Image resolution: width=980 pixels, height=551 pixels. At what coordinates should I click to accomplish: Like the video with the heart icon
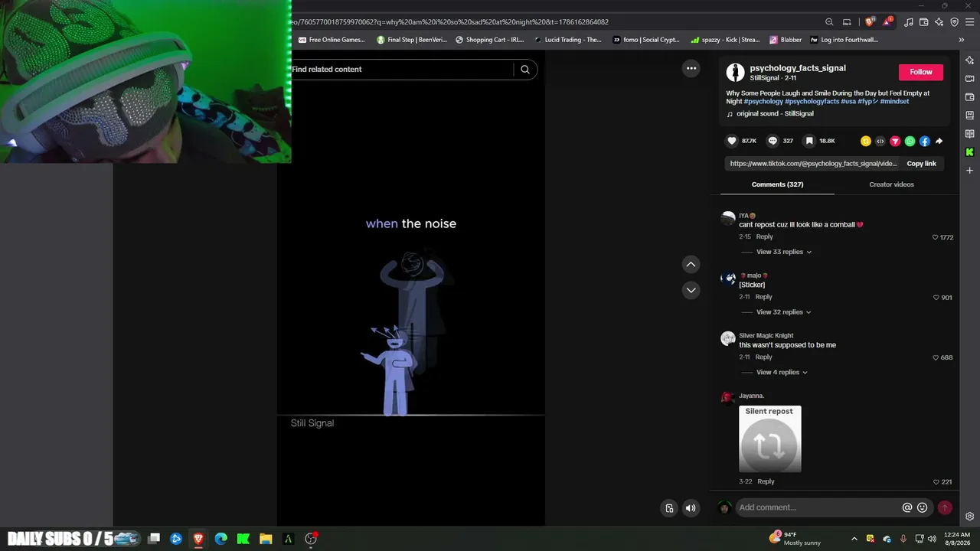732,141
